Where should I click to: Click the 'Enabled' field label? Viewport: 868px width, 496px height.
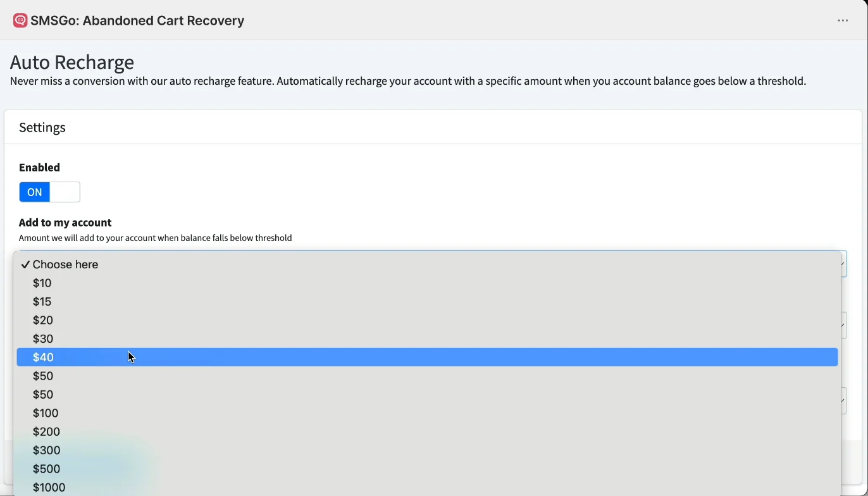[x=40, y=168]
